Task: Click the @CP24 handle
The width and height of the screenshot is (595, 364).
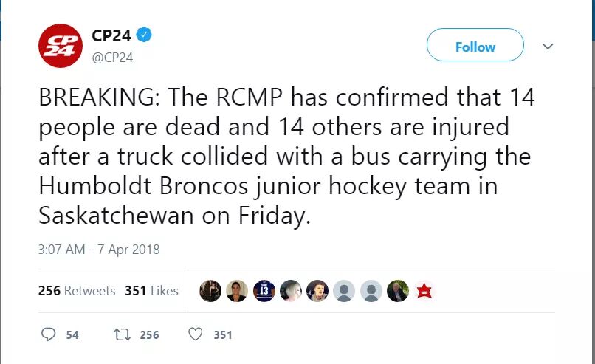Action: 112,57
